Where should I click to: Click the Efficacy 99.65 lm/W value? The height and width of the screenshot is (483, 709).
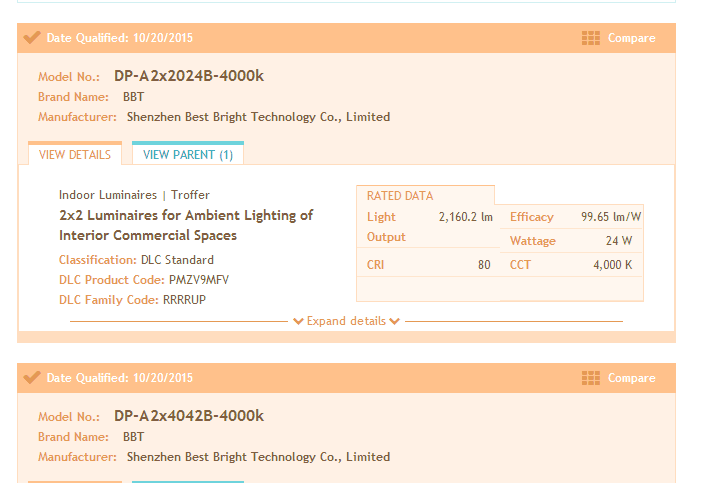tap(611, 217)
